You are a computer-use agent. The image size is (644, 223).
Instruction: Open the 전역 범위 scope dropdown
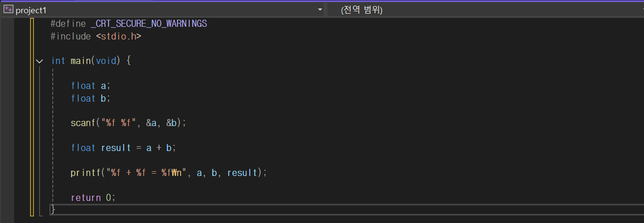pos(485,10)
